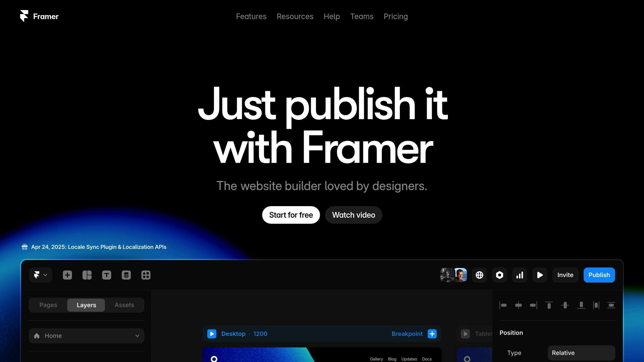
Task: Switch to the Pages tab
Action: coord(48,305)
